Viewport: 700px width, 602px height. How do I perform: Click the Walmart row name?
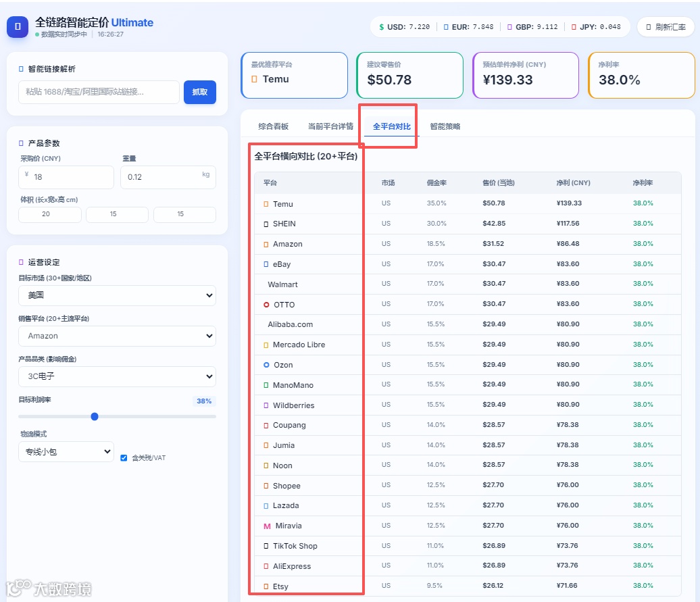(x=282, y=284)
